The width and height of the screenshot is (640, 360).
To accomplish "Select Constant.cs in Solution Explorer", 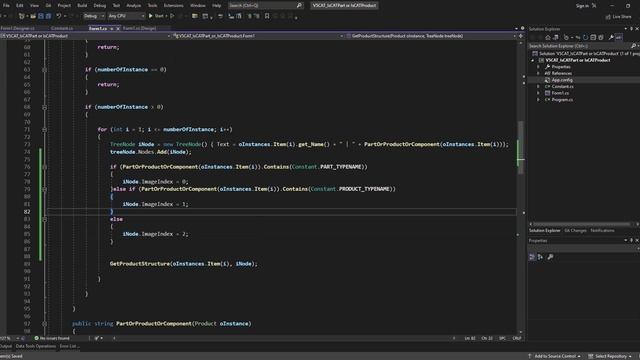I will click(x=562, y=87).
